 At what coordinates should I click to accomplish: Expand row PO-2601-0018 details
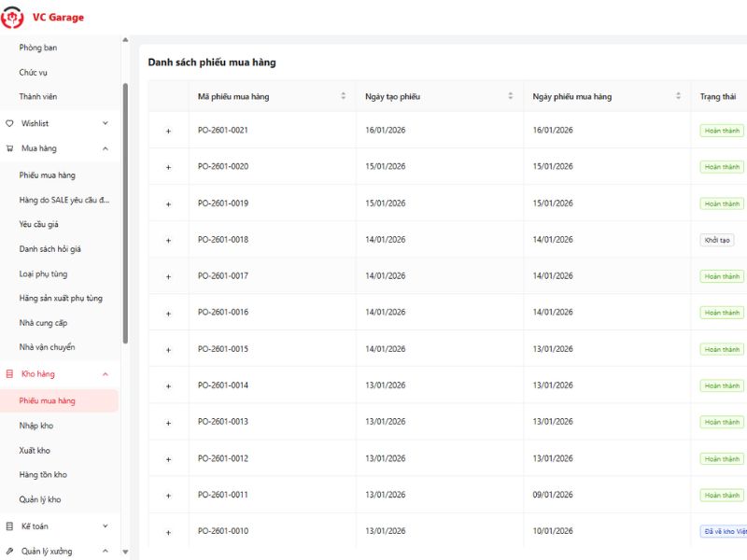(x=168, y=240)
